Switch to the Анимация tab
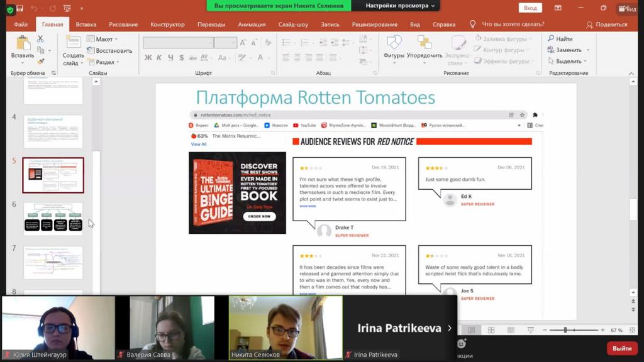The width and height of the screenshot is (644, 362). [x=252, y=25]
